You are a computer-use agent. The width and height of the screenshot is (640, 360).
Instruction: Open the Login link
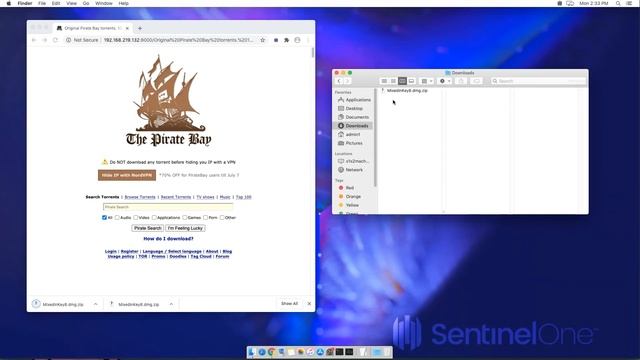tap(111, 251)
